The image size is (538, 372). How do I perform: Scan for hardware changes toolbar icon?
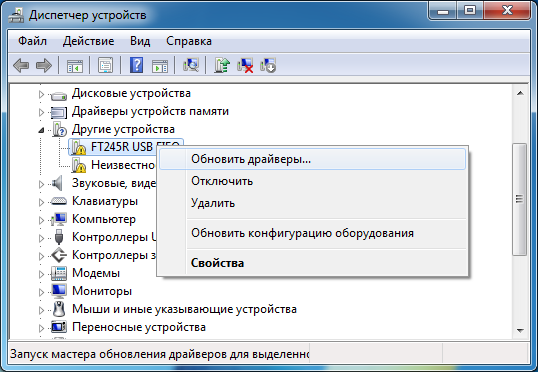(x=190, y=65)
